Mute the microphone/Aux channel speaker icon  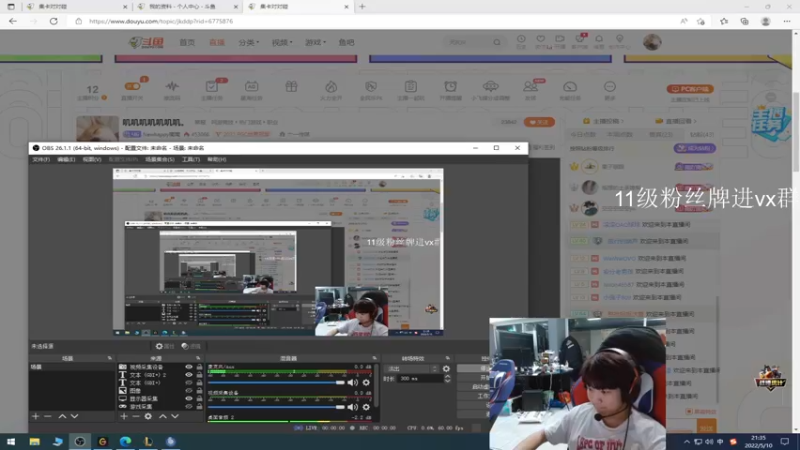pos(353,382)
